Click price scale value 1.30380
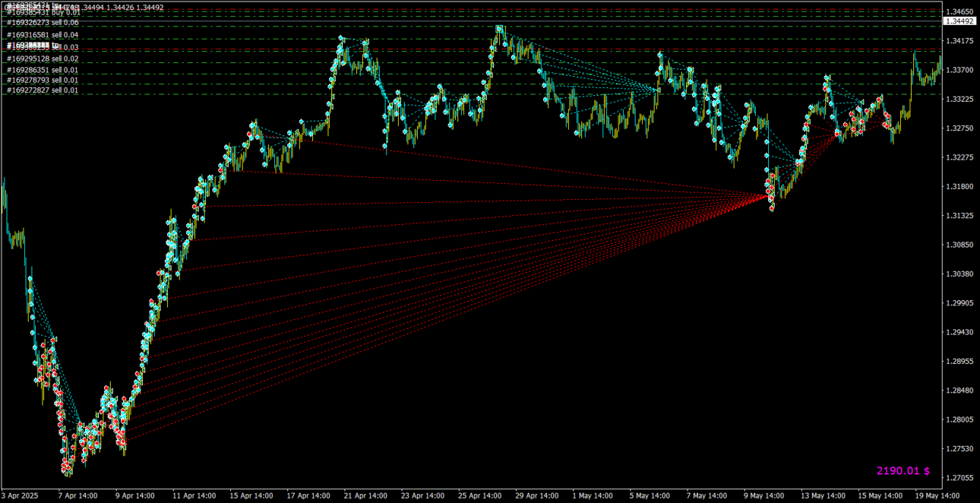 pyautogui.click(x=959, y=274)
